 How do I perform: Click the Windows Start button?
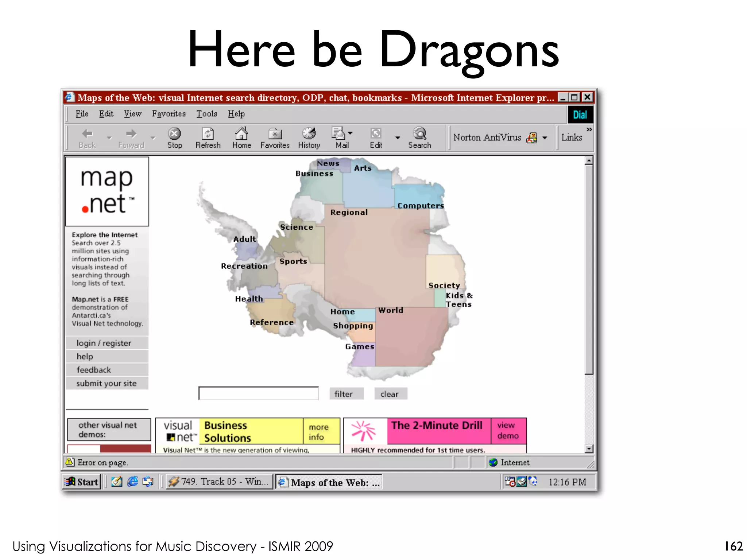click(x=81, y=482)
